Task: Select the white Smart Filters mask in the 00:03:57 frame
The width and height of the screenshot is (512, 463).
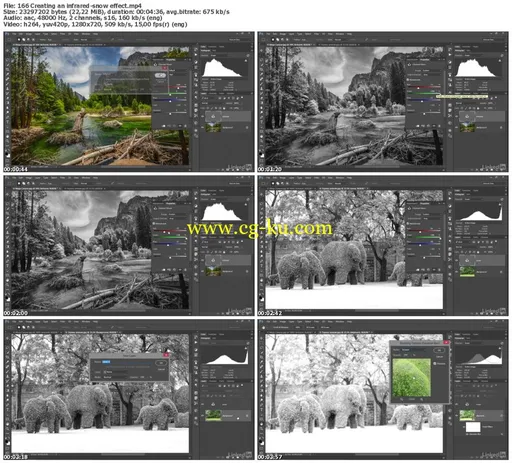Action: click(473, 427)
